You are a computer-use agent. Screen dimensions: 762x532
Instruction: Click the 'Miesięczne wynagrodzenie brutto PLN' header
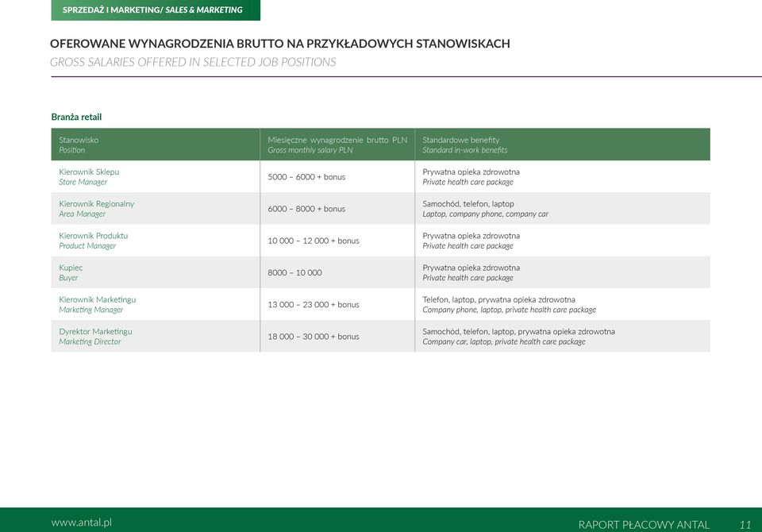pyautogui.click(x=337, y=145)
